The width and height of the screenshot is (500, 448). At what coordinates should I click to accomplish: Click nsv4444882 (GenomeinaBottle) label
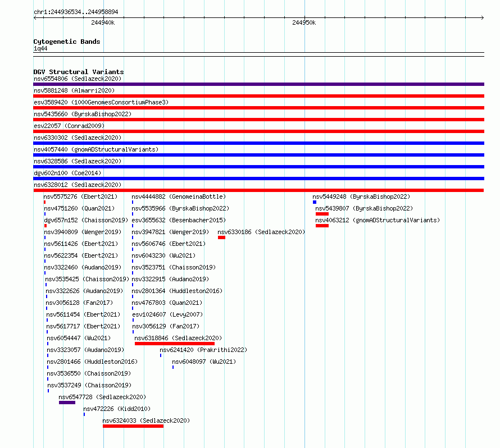pyautogui.click(x=179, y=196)
